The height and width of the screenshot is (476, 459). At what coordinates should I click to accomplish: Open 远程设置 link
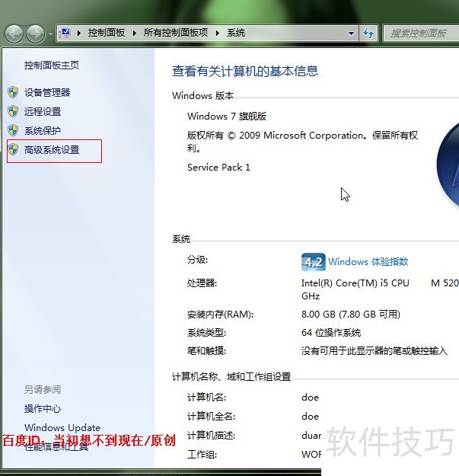(43, 111)
